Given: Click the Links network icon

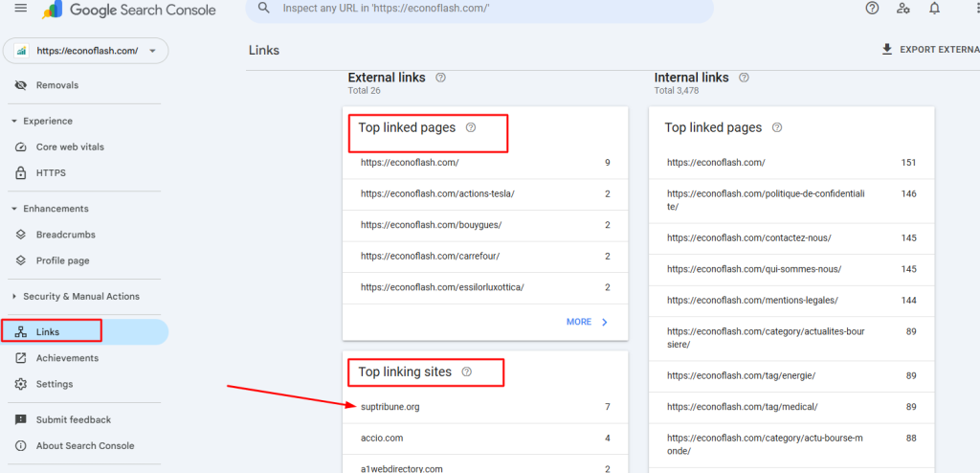Looking at the screenshot, I should 21,332.
